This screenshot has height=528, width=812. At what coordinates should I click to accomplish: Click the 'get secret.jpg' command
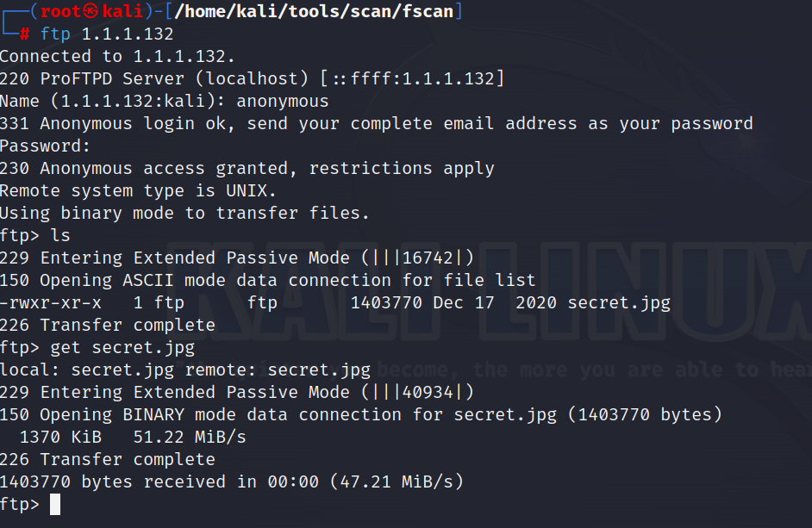122,347
